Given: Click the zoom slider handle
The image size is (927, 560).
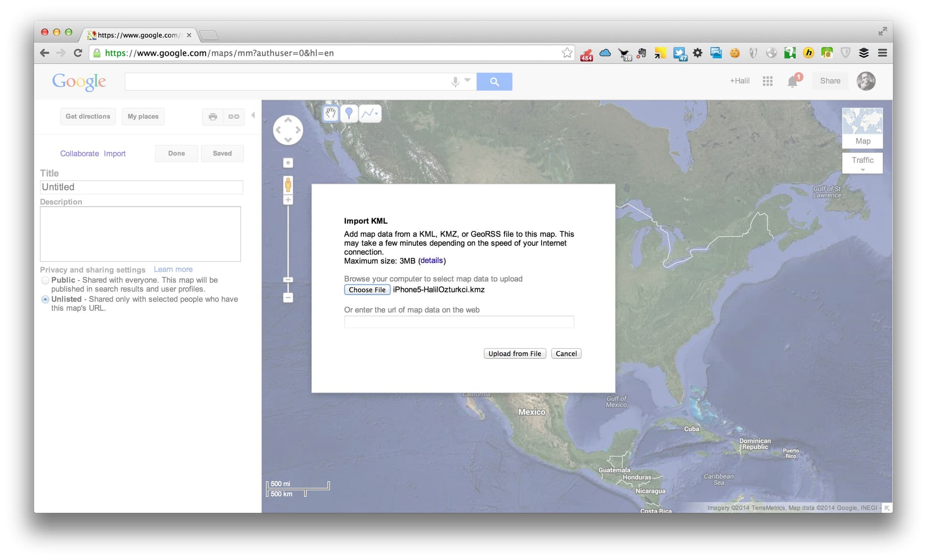Looking at the screenshot, I should [288, 280].
